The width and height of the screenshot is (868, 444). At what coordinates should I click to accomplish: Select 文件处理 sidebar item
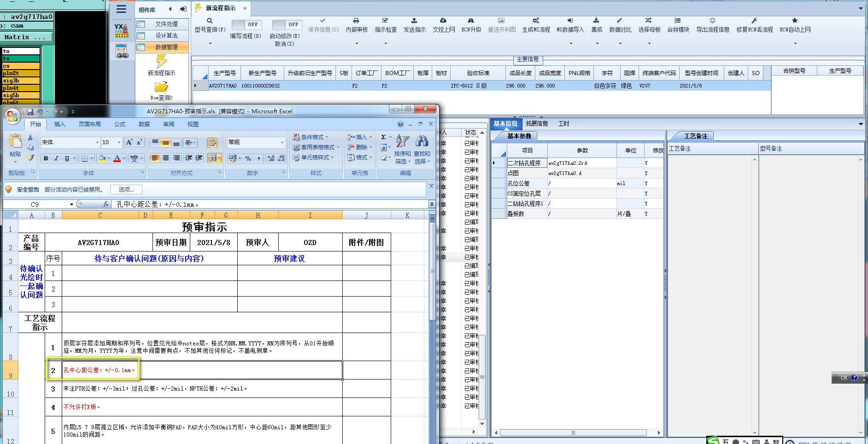click(162, 24)
